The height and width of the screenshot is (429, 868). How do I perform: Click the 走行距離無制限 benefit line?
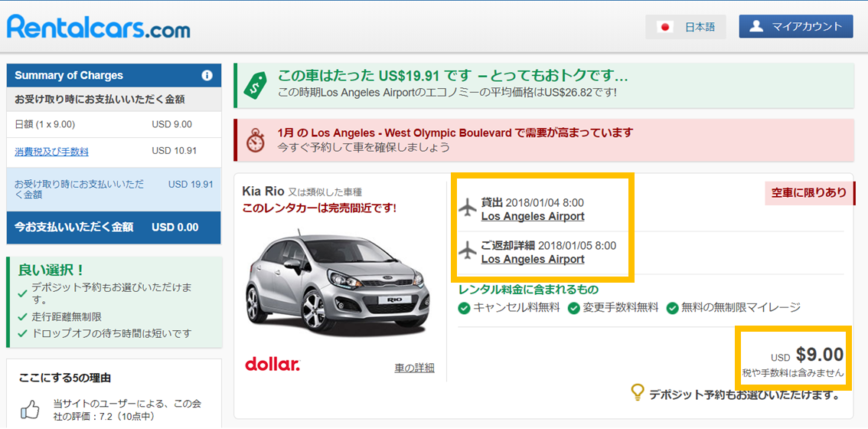click(x=66, y=318)
